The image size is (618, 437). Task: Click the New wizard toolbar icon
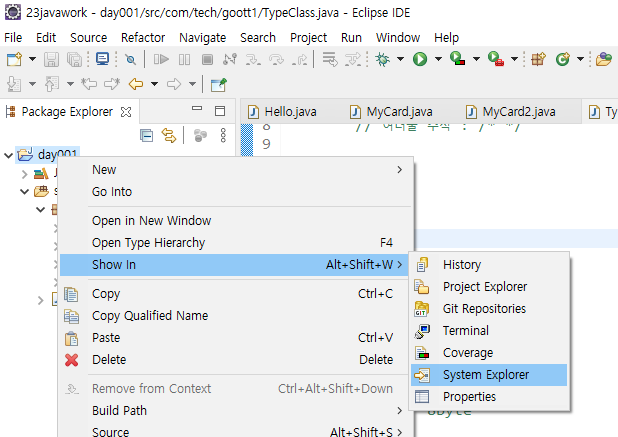tap(15, 60)
